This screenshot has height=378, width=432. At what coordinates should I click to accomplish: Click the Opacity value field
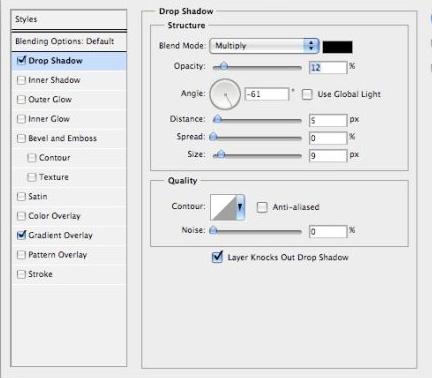[328, 68]
